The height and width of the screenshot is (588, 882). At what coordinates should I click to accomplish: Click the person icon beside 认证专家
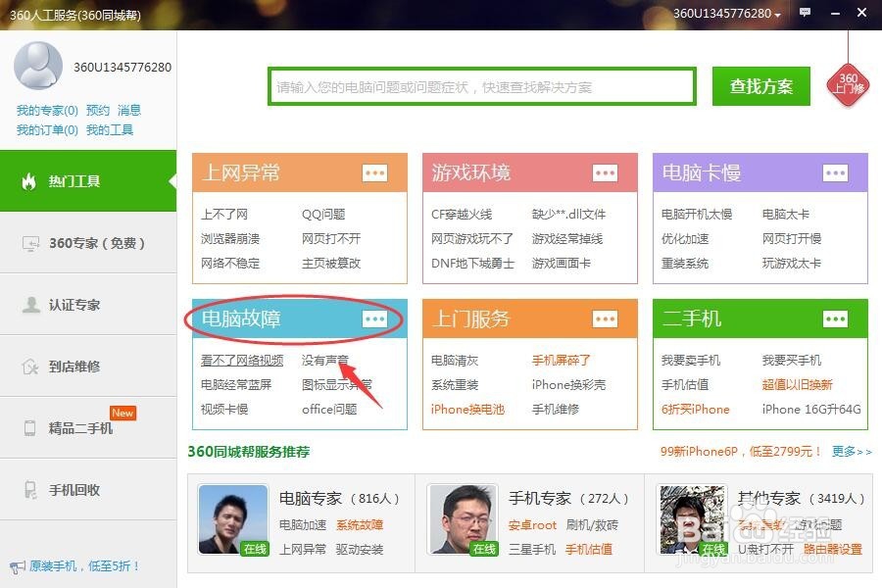pos(30,305)
